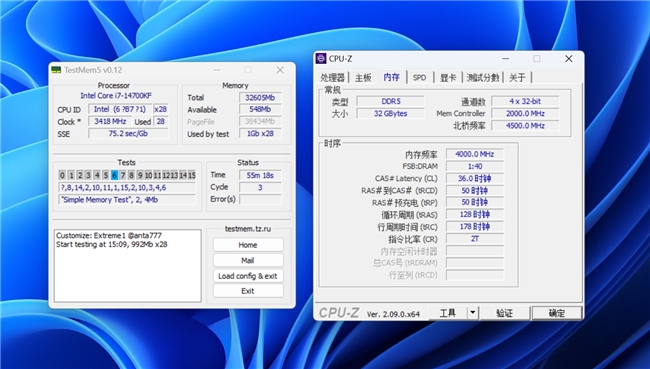Click the CPU-Z app icon in title bar
The height and width of the screenshot is (369, 650).
pyautogui.click(x=321, y=58)
